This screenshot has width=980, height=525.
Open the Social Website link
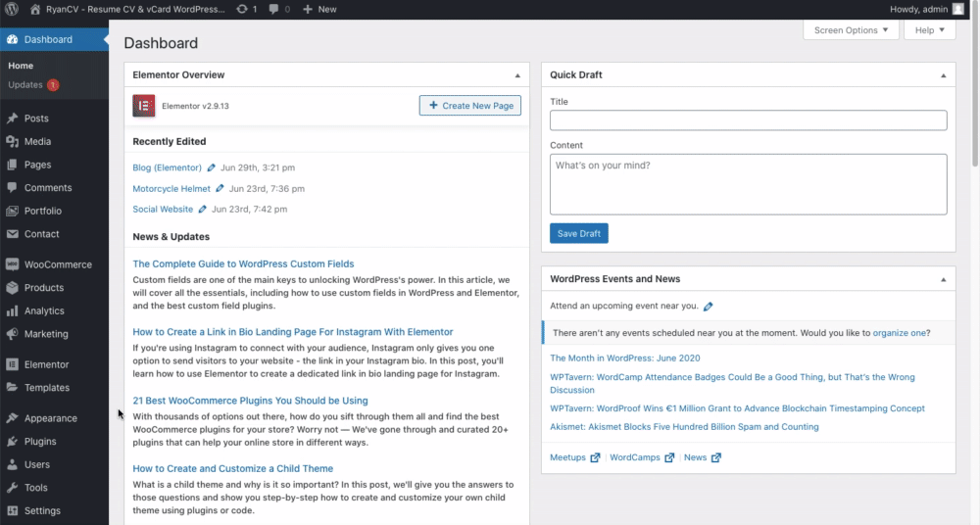coord(163,210)
